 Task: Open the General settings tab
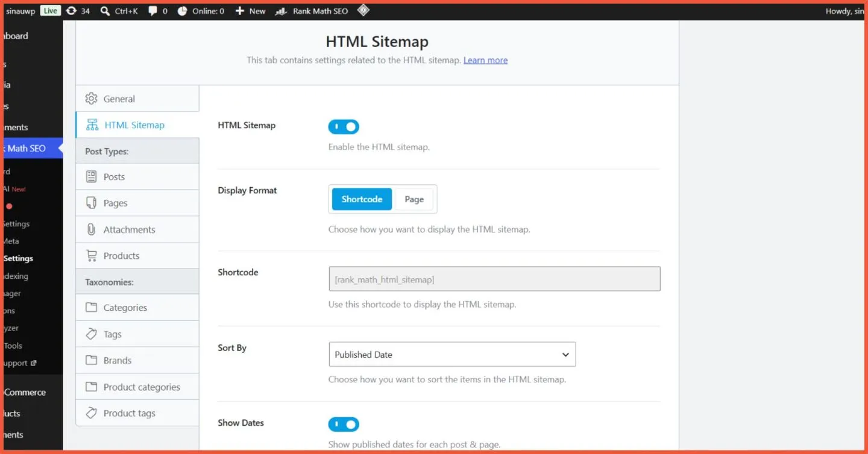[x=137, y=99]
